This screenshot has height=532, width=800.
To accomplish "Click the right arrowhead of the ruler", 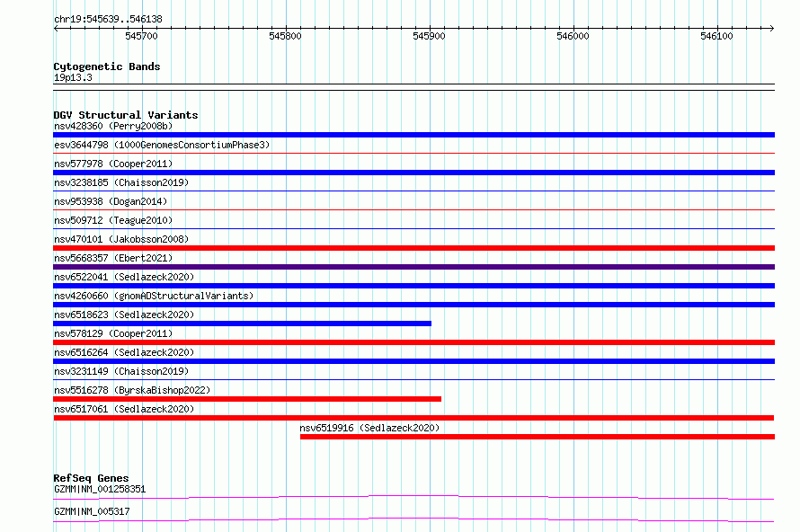I will [772, 28].
